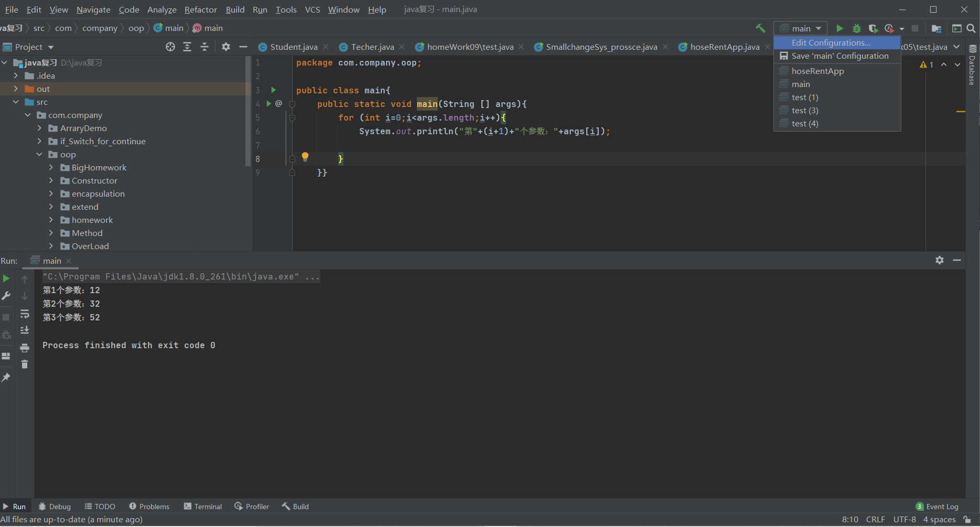The height and width of the screenshot is (527, 980).
Task: Collapse the oop package arrow
Action: tap(39, 154)
